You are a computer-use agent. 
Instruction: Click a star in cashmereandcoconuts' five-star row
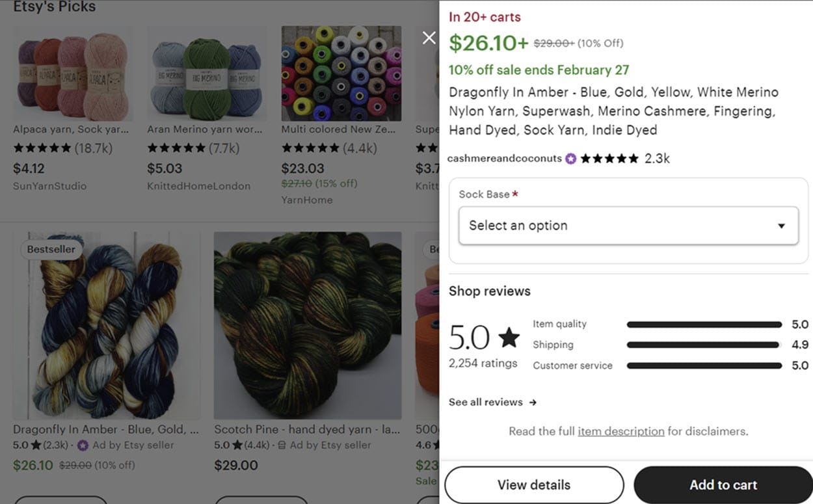click(x=608, y=158)
